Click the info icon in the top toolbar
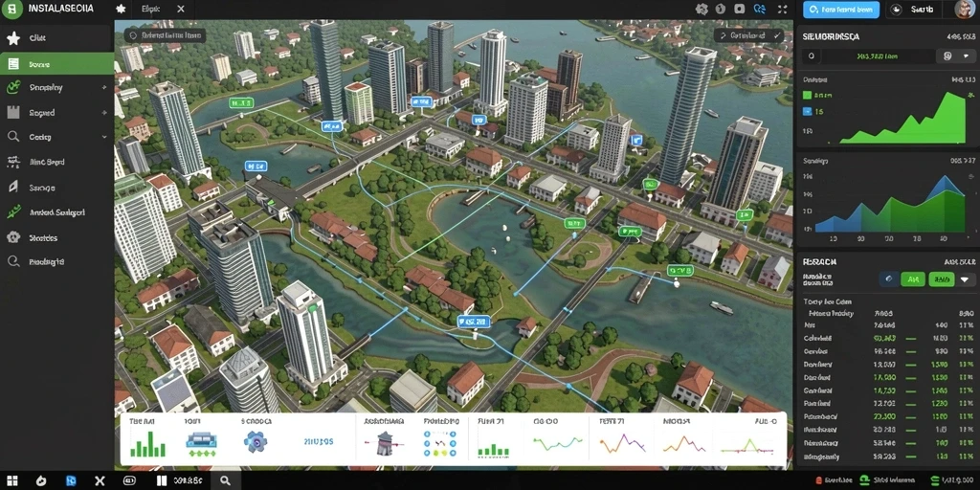This screenshot has height=490, width=980. (x=720, y=10)
